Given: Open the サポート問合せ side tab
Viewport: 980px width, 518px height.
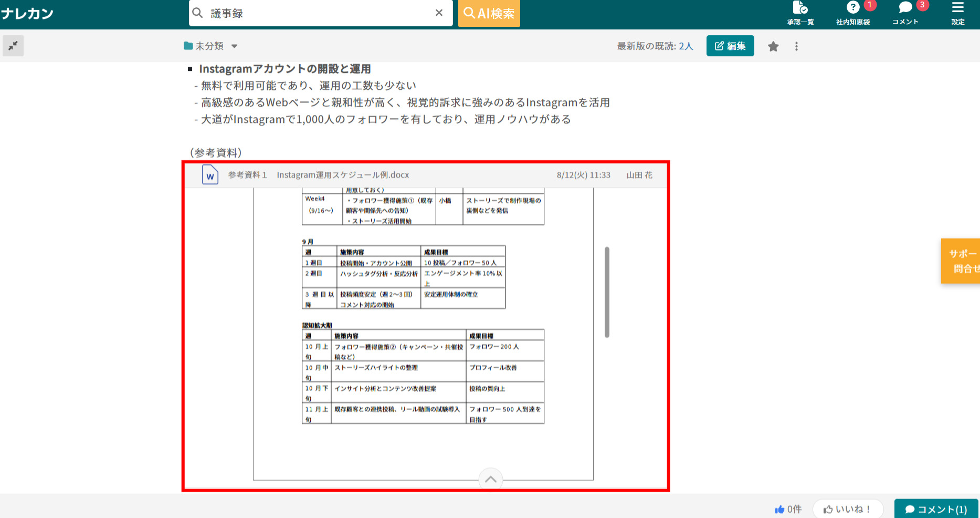Looking at the screenshot, I should tap(964, 261).
